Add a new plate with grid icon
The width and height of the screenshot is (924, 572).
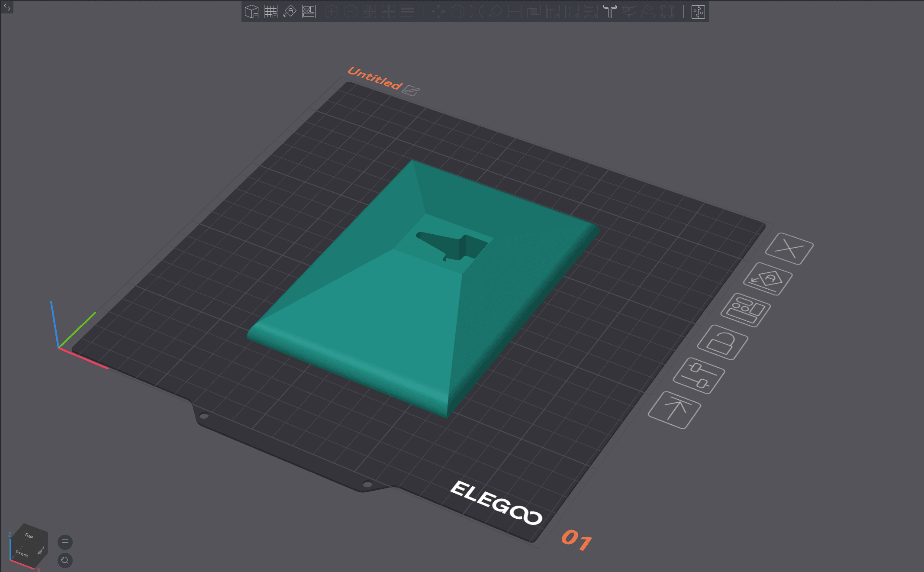pos(270,12)
